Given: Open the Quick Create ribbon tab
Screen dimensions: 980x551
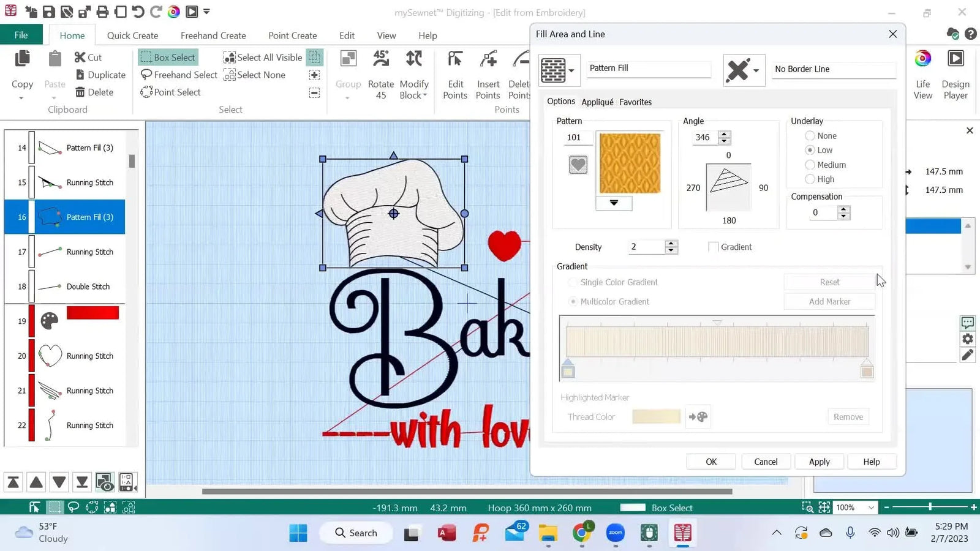Looking at the screenshot, I should (x=132, y=35).
